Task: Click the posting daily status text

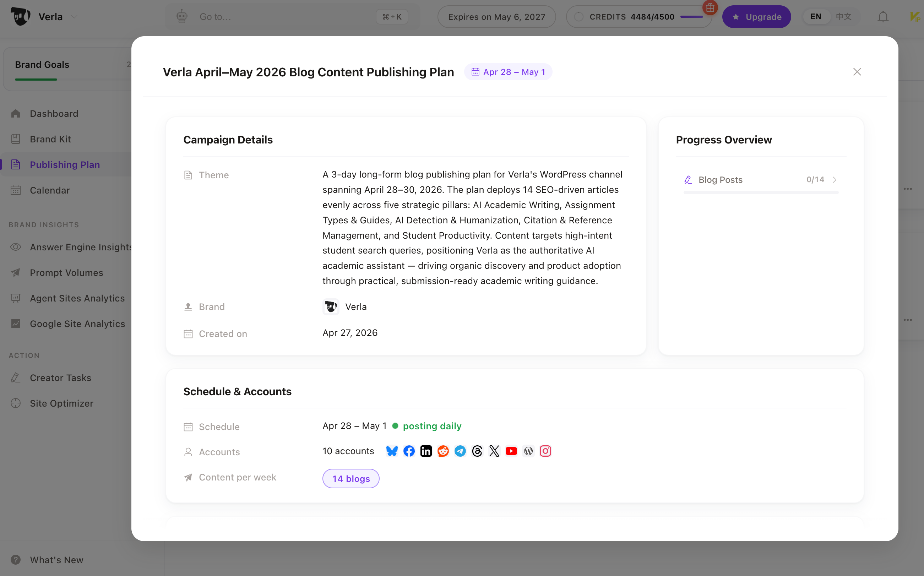Action: (432, 426)
